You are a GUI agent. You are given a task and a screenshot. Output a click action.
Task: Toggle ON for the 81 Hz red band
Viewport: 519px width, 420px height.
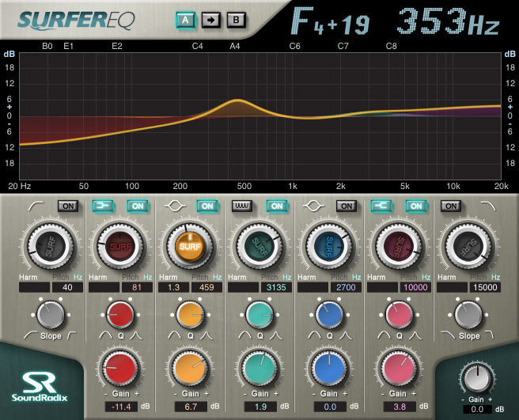[138, 206]
